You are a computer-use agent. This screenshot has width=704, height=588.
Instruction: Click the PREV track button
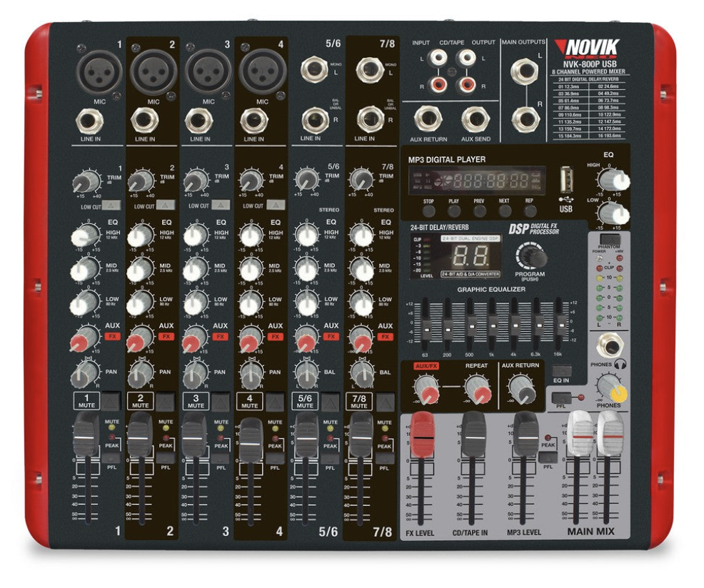480,211
